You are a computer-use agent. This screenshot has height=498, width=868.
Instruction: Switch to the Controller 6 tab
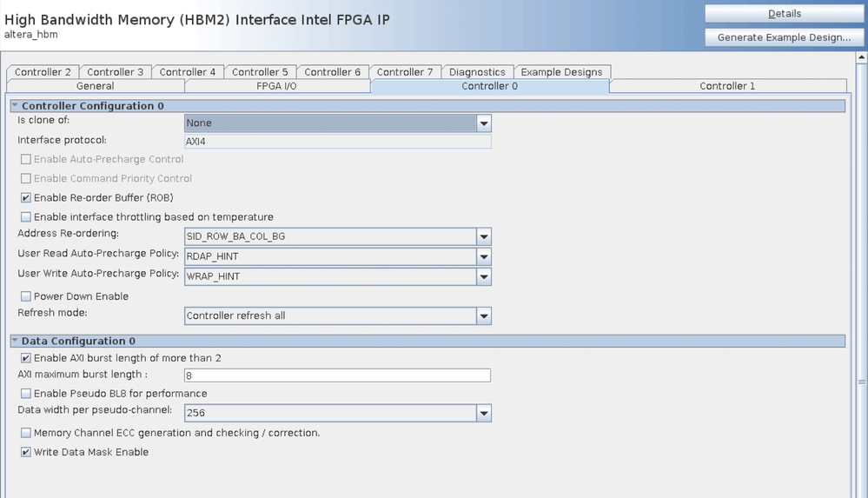pyautogui.click(x=332, y=72)
